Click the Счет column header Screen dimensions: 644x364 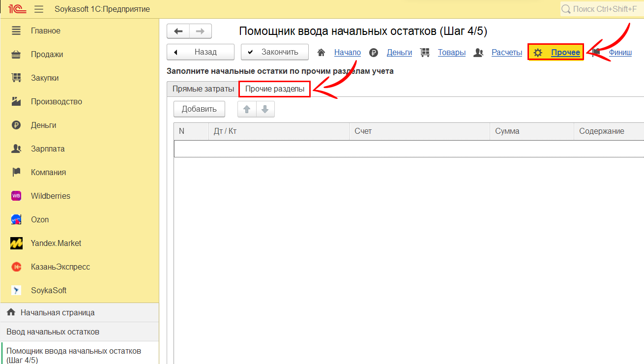click(419, 131)
